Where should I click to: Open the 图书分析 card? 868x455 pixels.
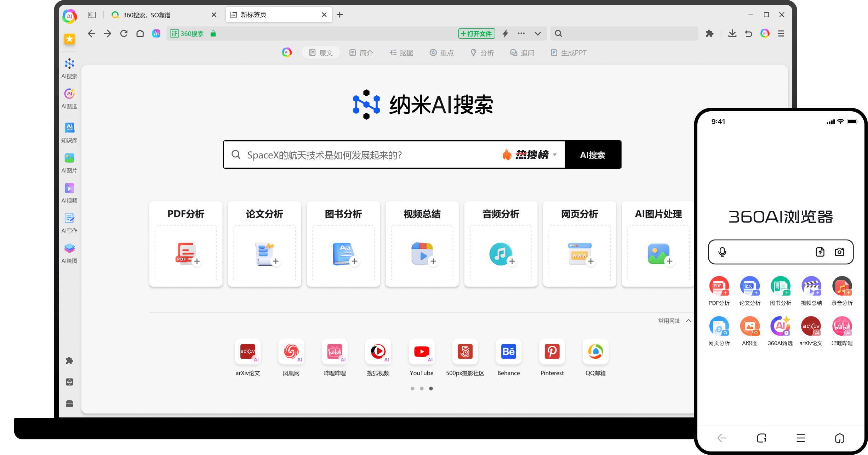[x=343, y=244]
